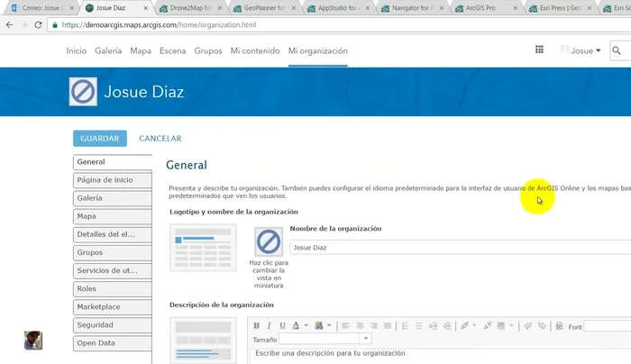The image size is (631, 364).
Task: Toggle underline in the description editor
Action: pos(282,326)
